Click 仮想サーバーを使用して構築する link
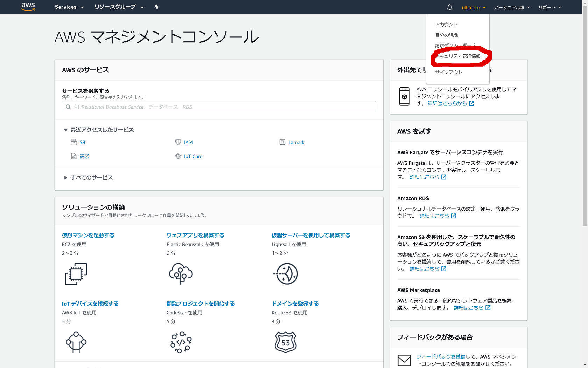Screen dimensions: 588x368 [311, 235]
